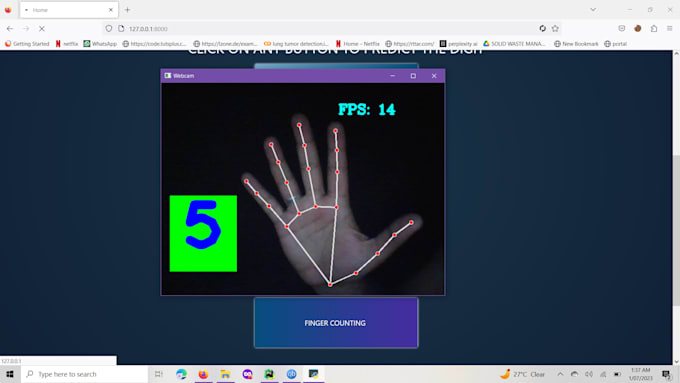Switch to Firefox on the taskbar
The image size is (680, 383).
(203, 374)
